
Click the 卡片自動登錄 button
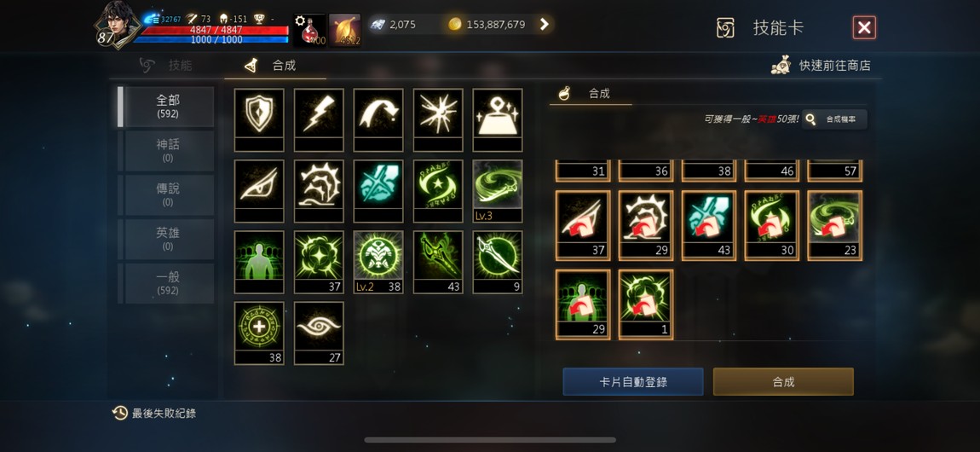click(x=633, y=381)
